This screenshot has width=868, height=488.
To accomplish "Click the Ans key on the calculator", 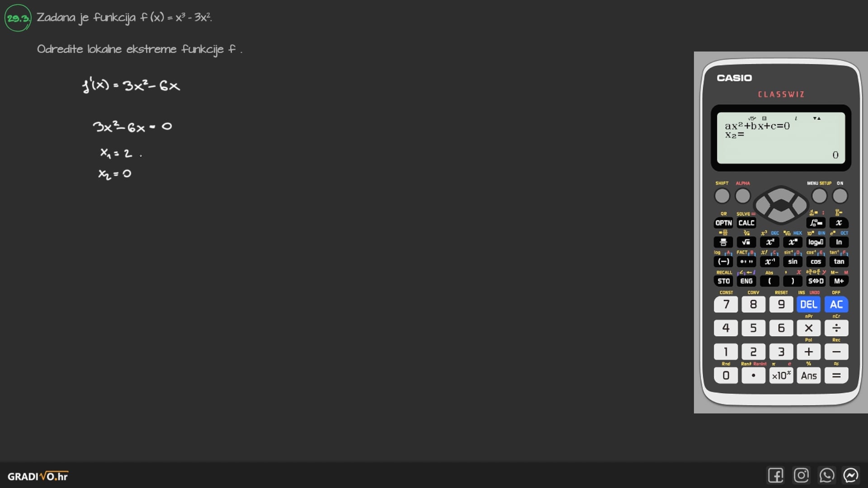I will [809, 375].
